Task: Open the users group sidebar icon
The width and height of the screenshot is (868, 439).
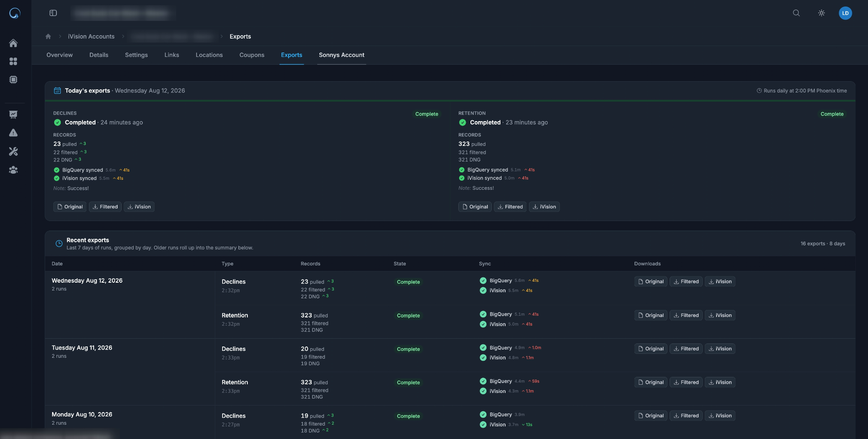Action: [13, 170]
